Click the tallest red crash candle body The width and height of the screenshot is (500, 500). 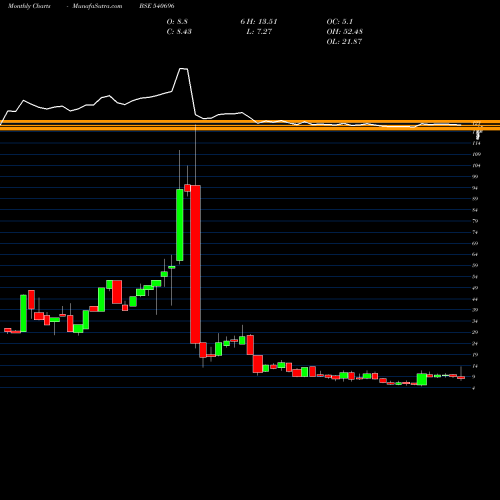195,264
